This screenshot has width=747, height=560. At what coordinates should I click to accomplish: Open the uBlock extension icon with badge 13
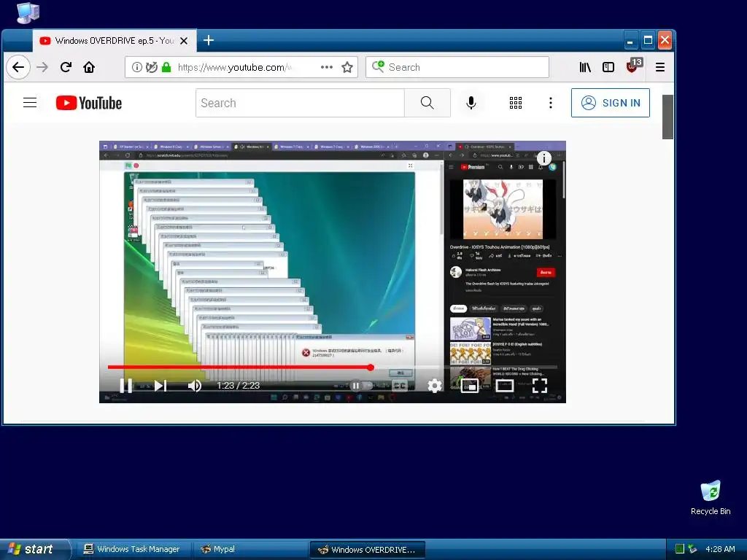[x=634, y=66]
